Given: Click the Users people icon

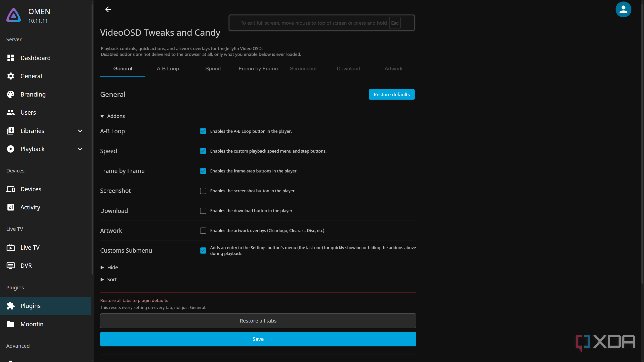Looking at the screenshot, I should [11, 112].
